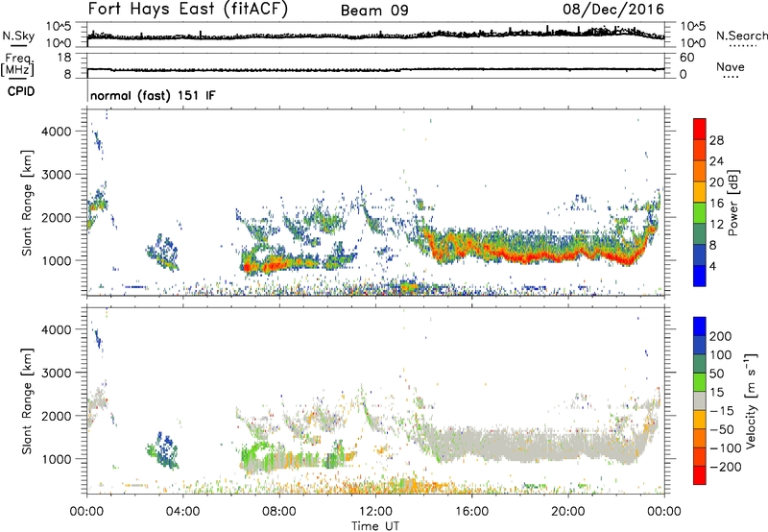This screenshot has height=532, width=768.
Task: Click the '18' frequency axis tick
Action: (64, 58)
